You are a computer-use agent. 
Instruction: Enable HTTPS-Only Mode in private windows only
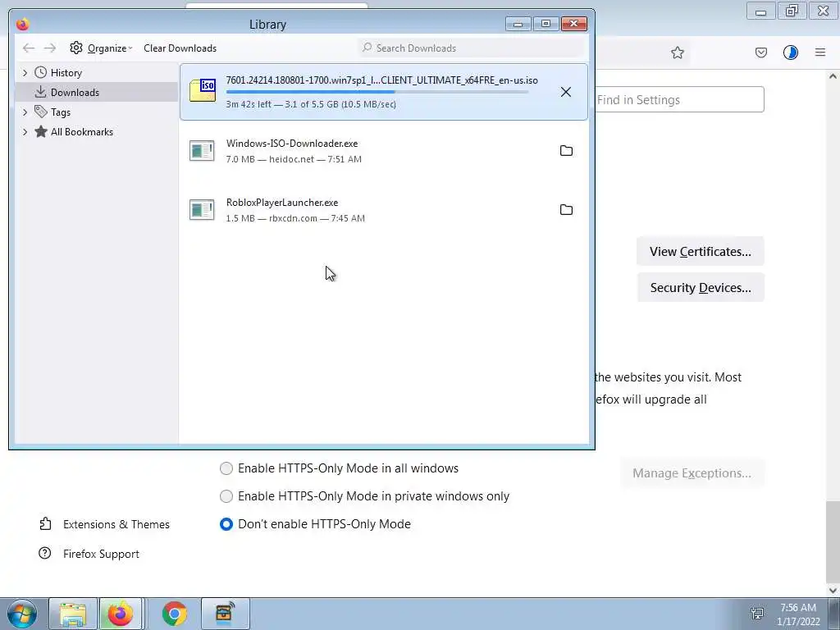click(226, 496)
